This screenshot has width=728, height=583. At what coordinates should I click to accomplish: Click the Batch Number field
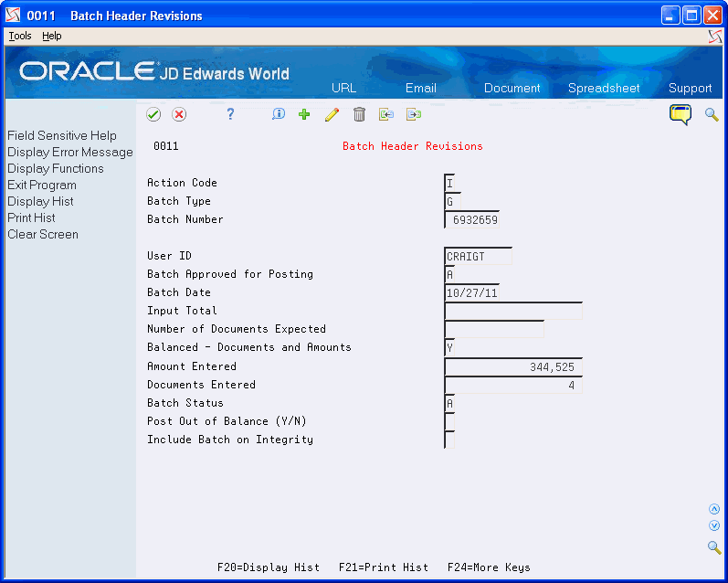[x=471, y=219]
